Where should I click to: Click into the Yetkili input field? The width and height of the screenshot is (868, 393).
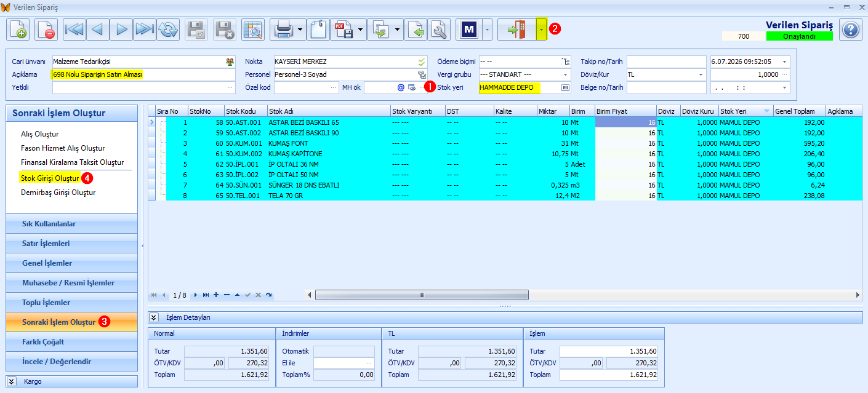click(x=143, y=87)
